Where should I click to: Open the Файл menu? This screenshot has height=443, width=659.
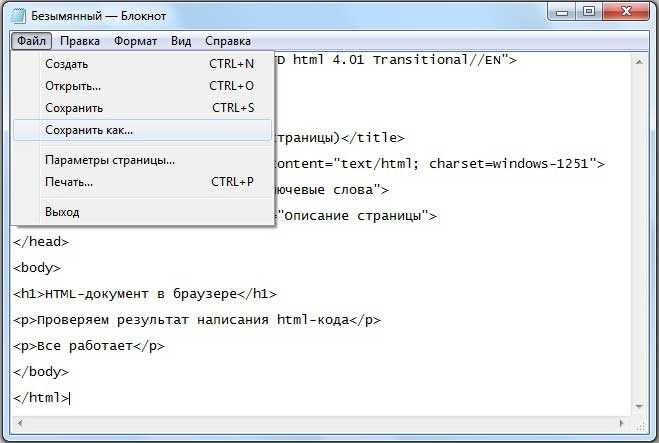(x=32, y=41)
